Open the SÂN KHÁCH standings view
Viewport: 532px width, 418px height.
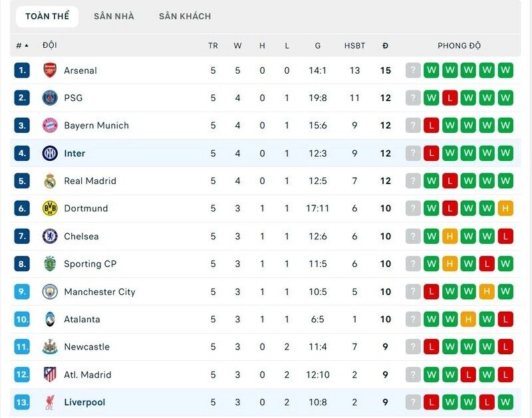click(184, 16)
